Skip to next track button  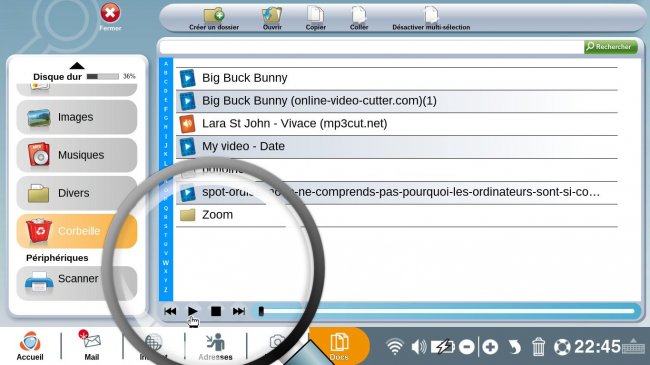[x=239, y=311]
